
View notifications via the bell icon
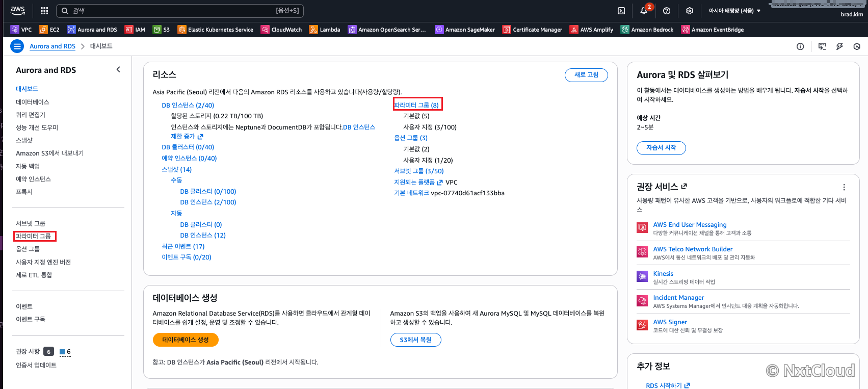click(644, 11)
